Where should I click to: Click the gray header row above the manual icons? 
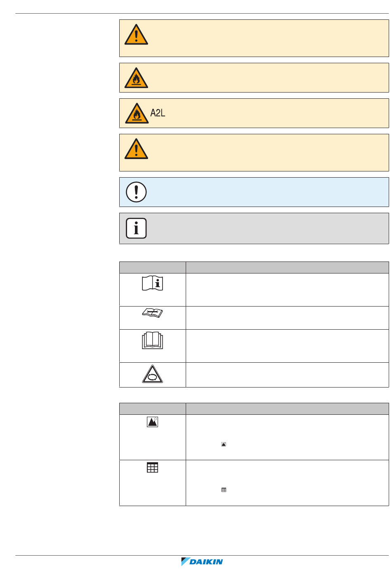pos(254,267)
